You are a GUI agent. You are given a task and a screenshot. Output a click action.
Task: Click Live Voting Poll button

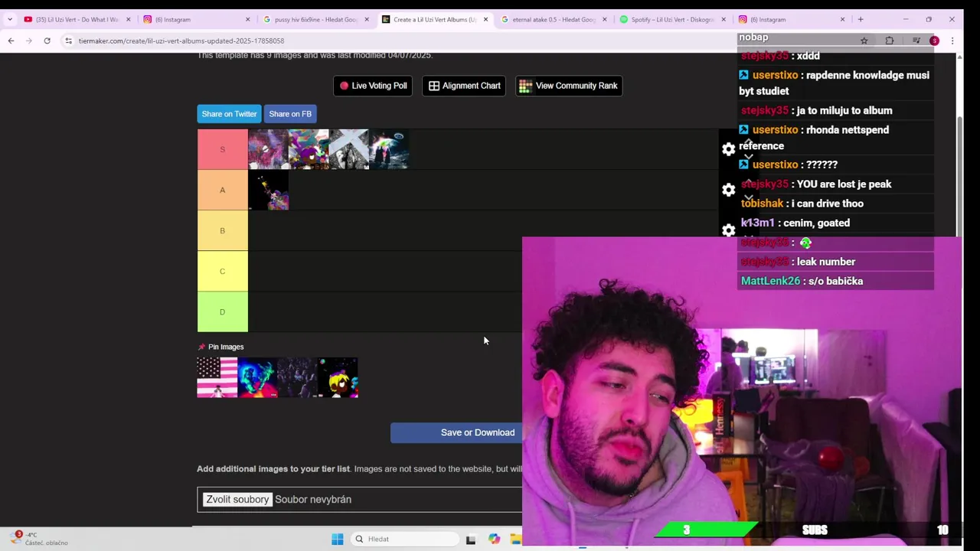[373, 86]
